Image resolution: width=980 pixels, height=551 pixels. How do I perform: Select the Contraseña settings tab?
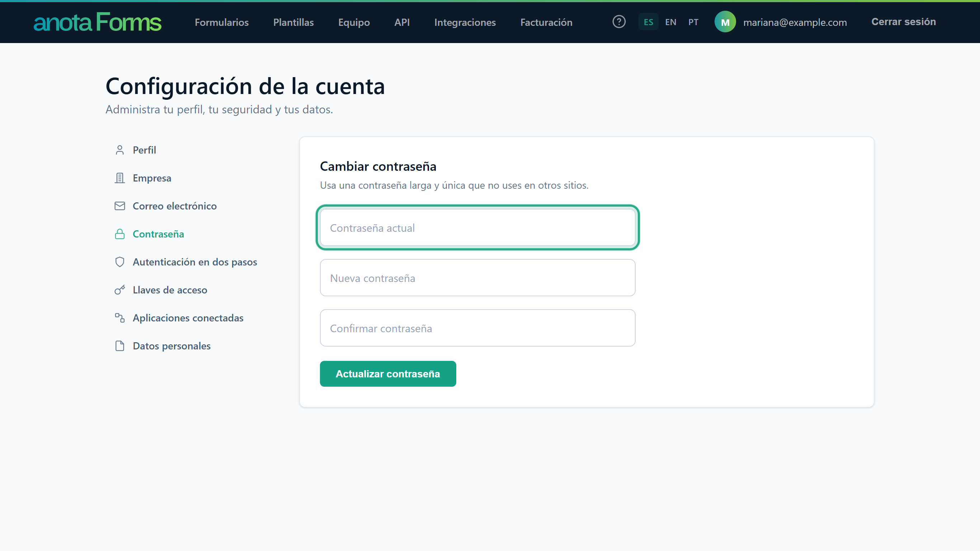coord(197,234)
